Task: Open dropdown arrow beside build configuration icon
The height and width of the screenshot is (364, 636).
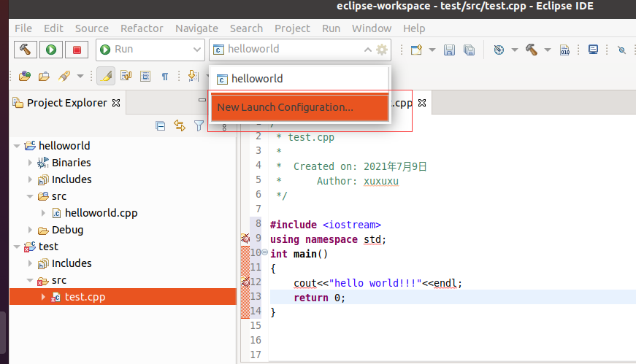Action: (x=514, y=50)
